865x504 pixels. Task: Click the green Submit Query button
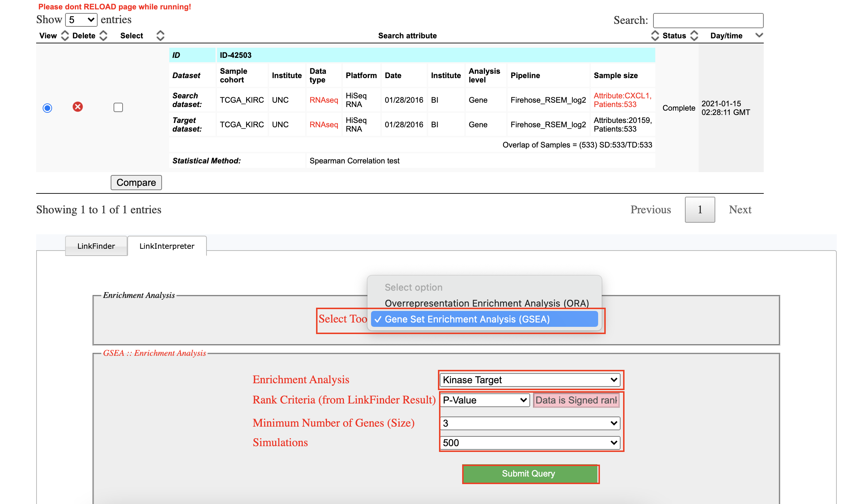point(530,474)
